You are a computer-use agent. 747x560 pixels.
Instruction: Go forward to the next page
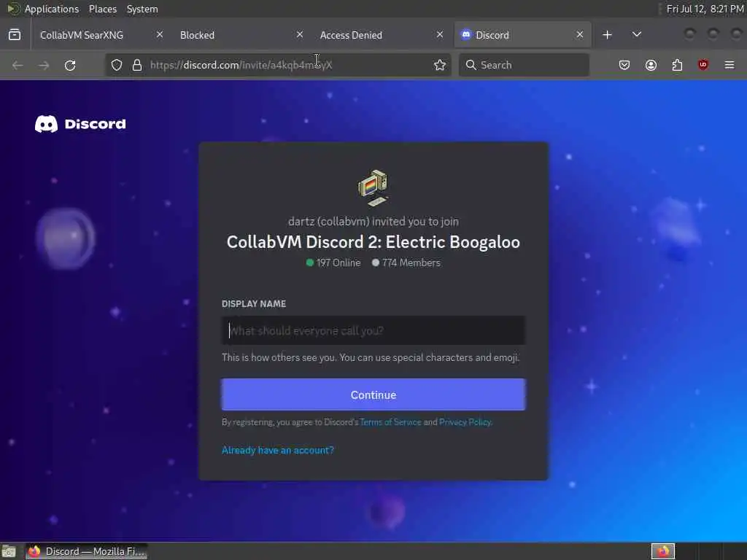point(44,65)
